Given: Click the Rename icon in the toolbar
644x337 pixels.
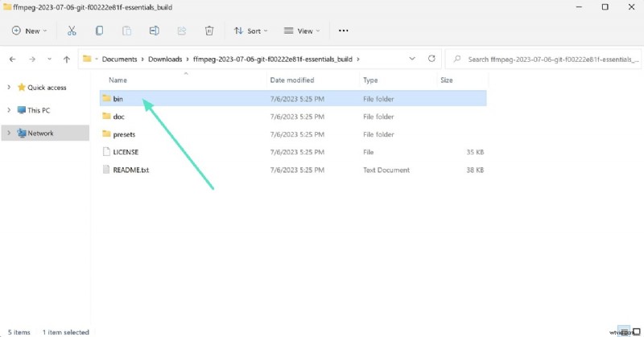Looking at the screenshot, I should pos(154,31).
